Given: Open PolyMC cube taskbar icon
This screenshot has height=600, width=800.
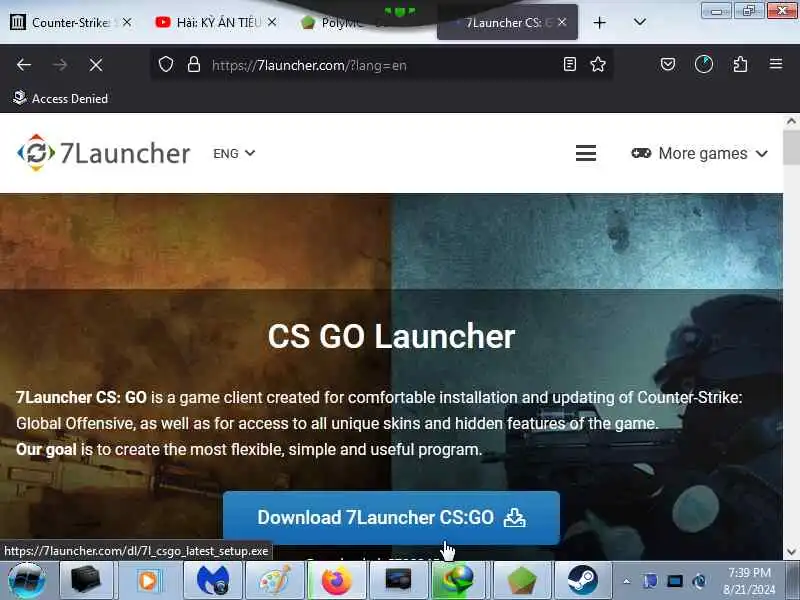Looking at the screenshot, I should 521,581.
